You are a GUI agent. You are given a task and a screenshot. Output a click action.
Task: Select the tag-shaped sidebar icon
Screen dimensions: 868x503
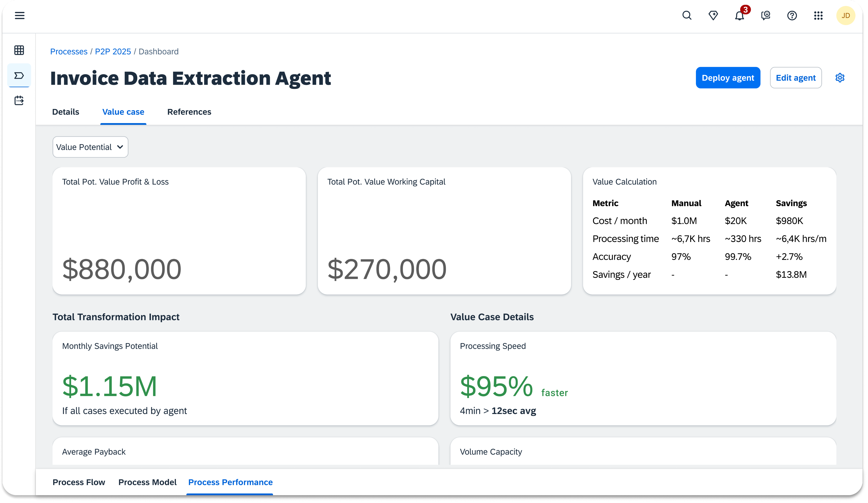coord(19,75)
